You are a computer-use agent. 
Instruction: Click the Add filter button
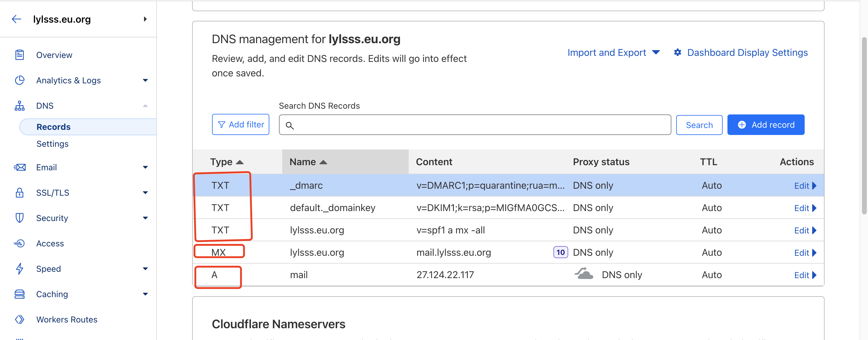click(241, 124)
